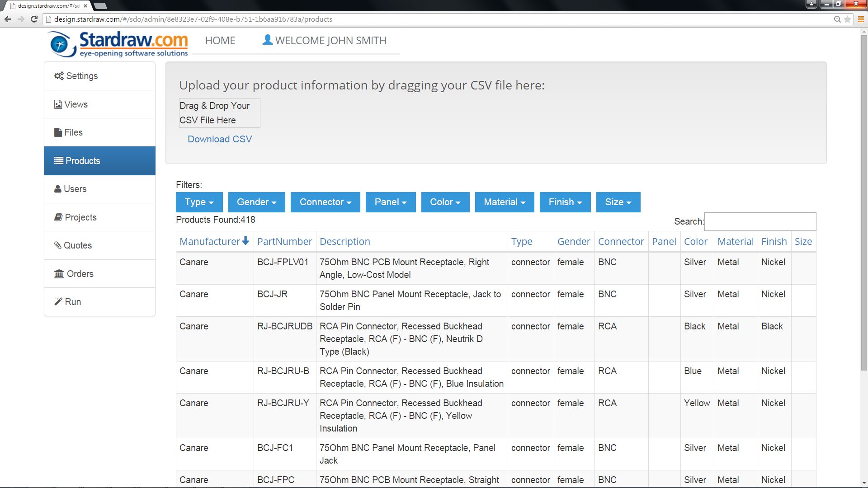868x488 pixels.
Task: Expand the Material filter dropdown
Action: point(504,202)
